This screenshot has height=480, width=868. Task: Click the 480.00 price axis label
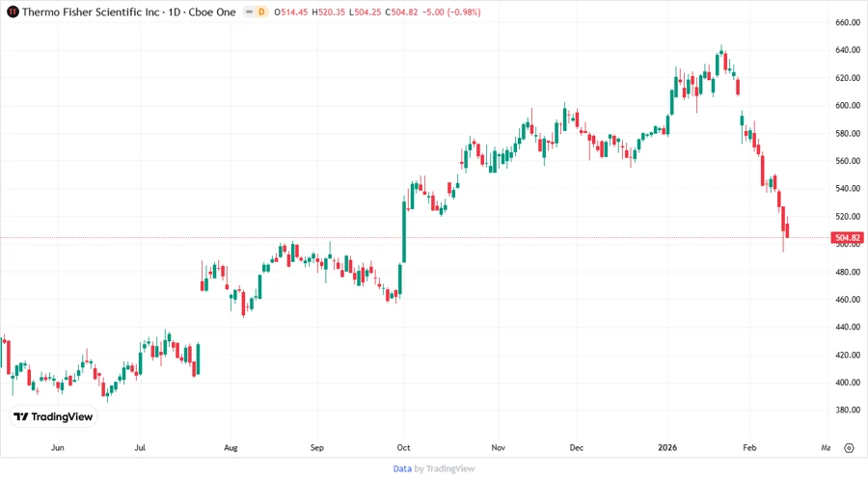[x=848, y=272]
